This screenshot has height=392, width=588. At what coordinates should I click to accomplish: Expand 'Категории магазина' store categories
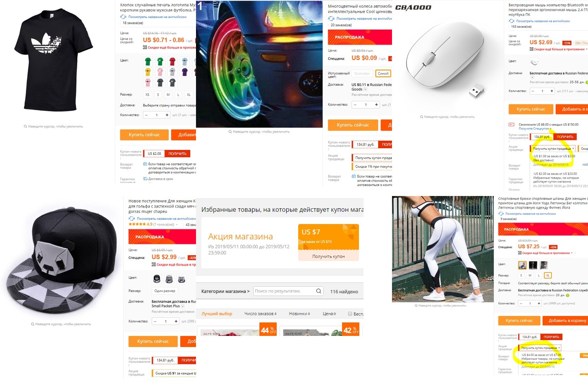(225, 291)
